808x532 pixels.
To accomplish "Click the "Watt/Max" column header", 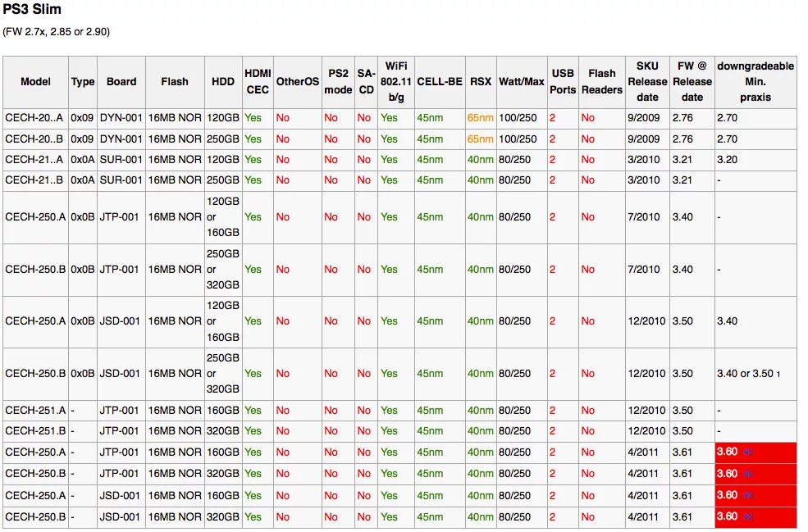I will coord(522,81).
